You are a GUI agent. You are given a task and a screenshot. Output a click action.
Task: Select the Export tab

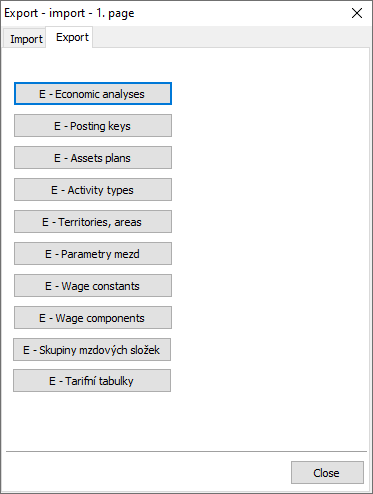pyautogui.click(x=70, y=37)
